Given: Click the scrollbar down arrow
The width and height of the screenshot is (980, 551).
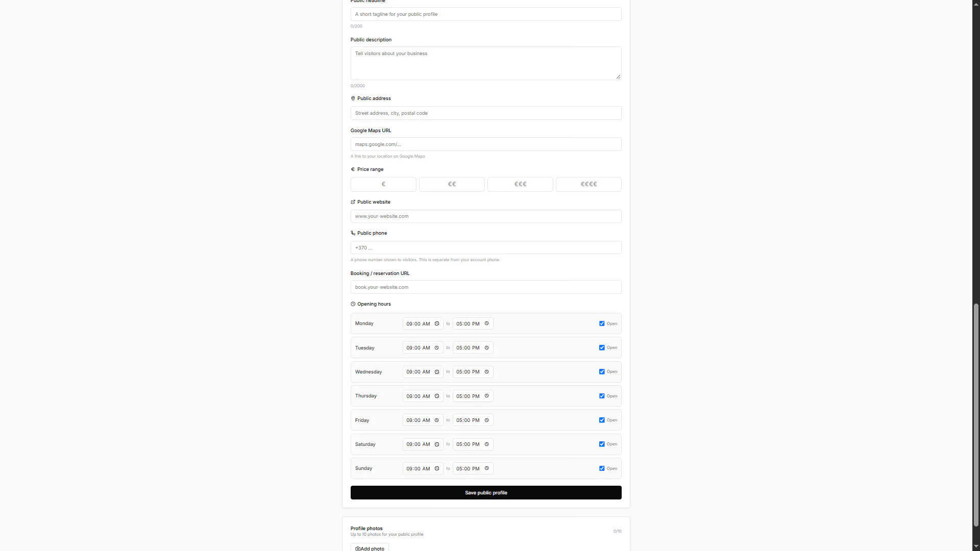Looking at the screenshot, I should tap(976, 546).
